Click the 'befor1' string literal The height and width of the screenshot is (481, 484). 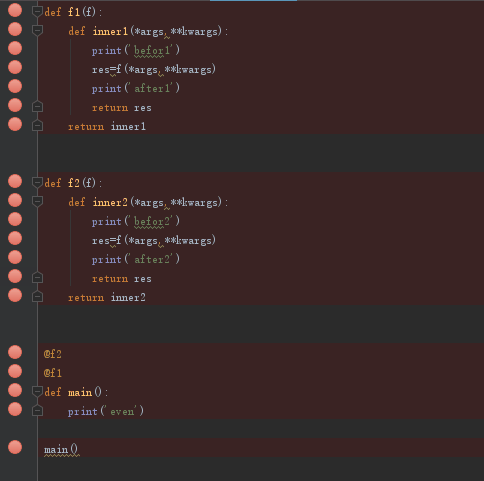(x=152, y=50)
